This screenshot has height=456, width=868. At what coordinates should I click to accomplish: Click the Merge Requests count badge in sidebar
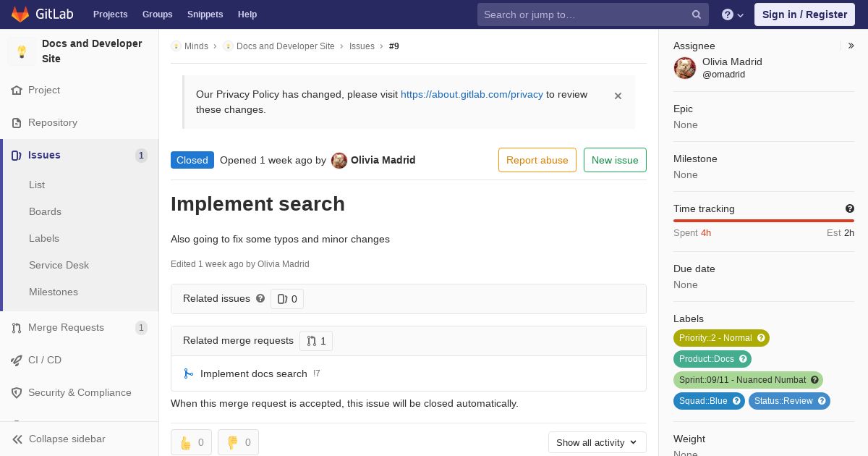(141, 328)
